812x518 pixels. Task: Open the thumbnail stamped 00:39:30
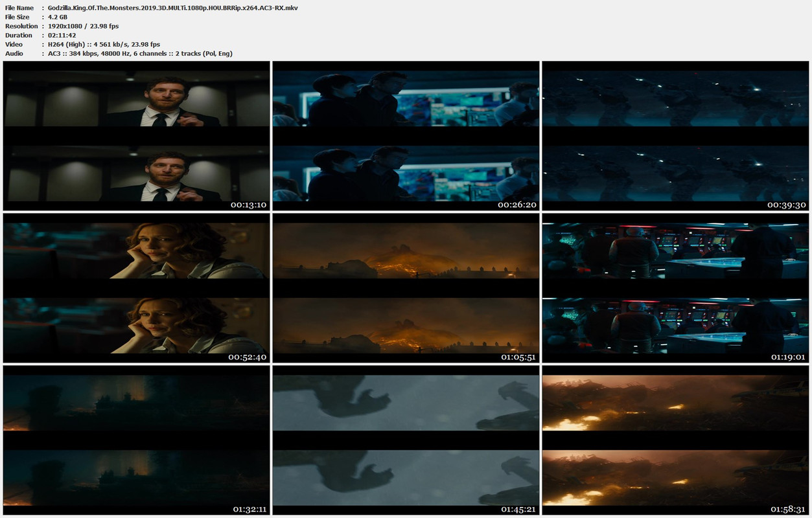click(675, 136)
